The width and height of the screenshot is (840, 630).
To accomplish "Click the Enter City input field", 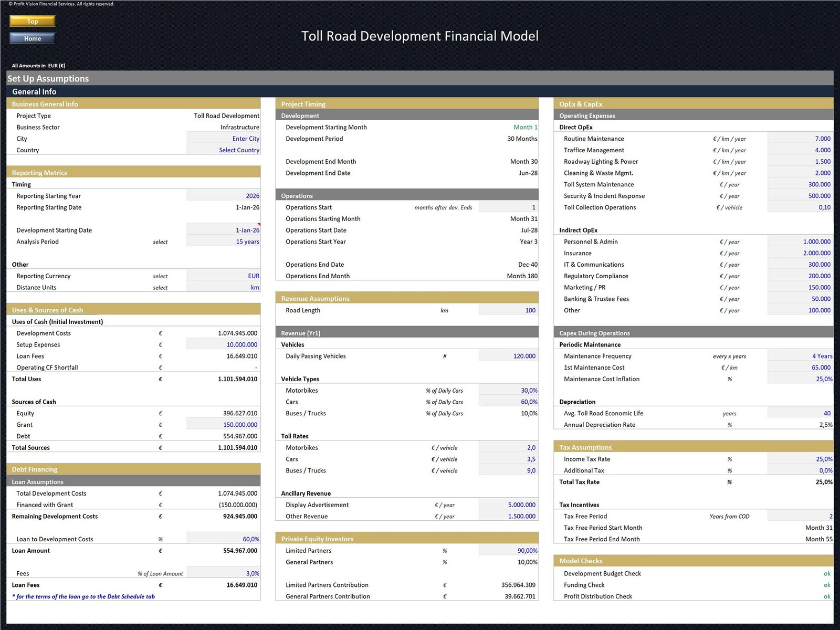I will point(223,139).
